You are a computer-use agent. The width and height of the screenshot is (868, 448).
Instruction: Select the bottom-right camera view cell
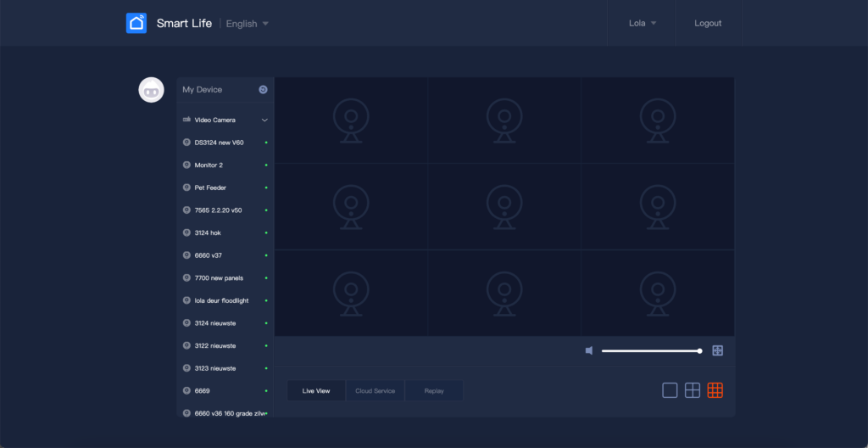coord(658,293)
